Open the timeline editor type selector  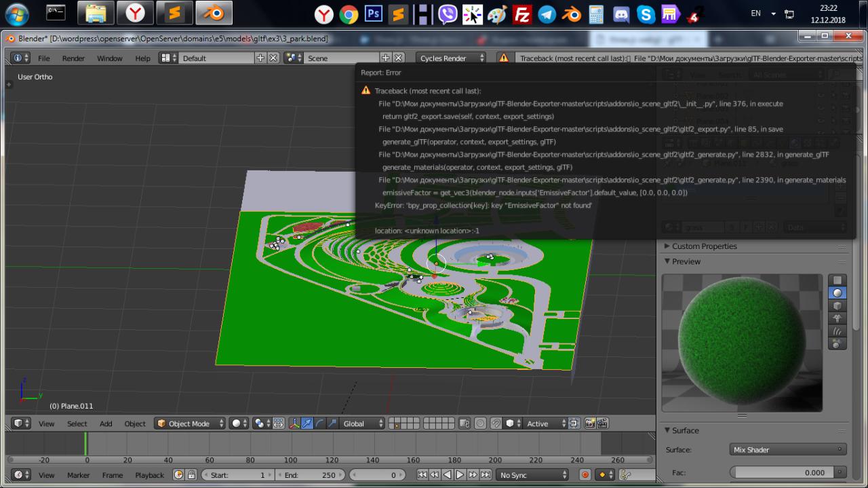pos(22,475)
